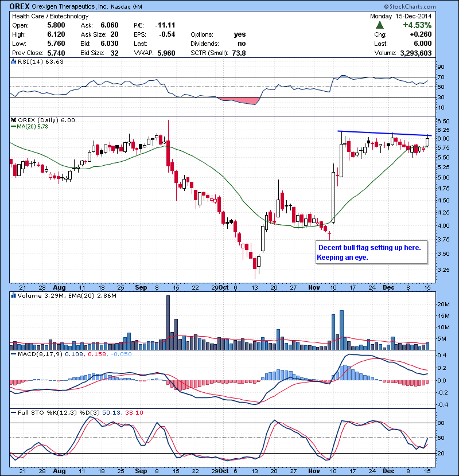Click the MACD signal value 0.158 in red

pos(97,354)
